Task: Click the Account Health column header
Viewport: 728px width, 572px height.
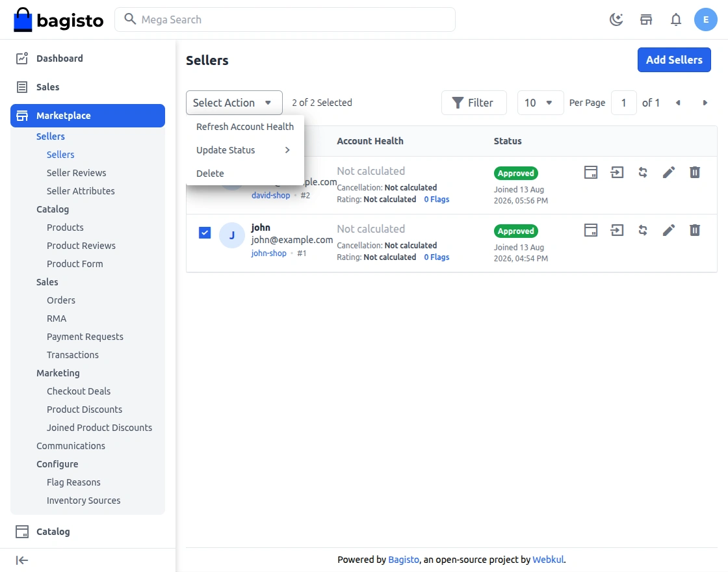Action: [x=370, y=140]
